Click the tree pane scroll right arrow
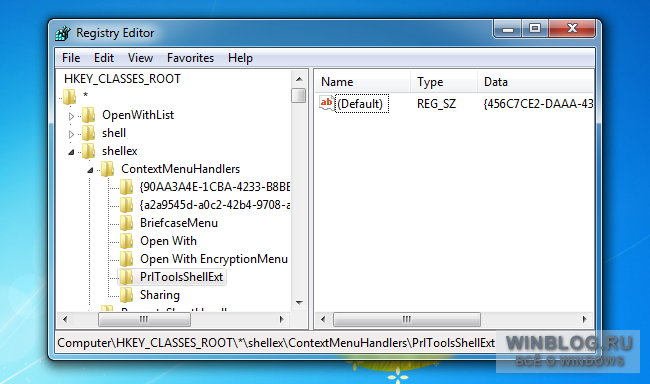This screenshot has height=384, width=650. [x=281, y=319]
